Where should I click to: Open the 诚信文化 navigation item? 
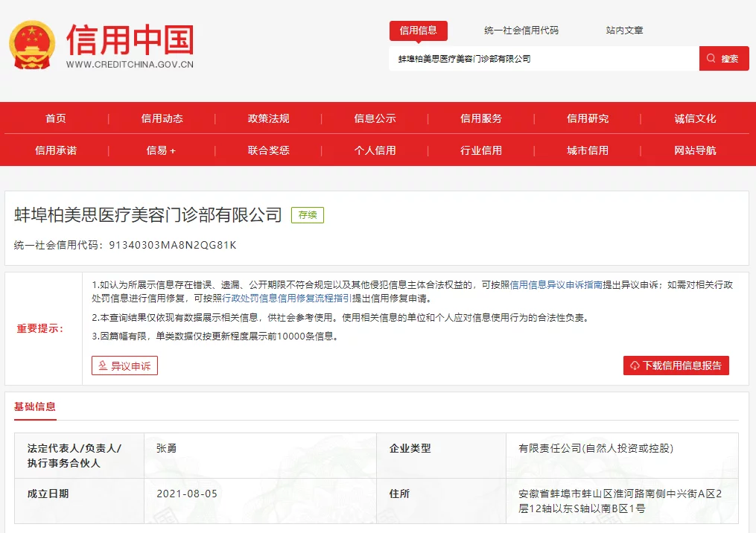tap(695, 118)
